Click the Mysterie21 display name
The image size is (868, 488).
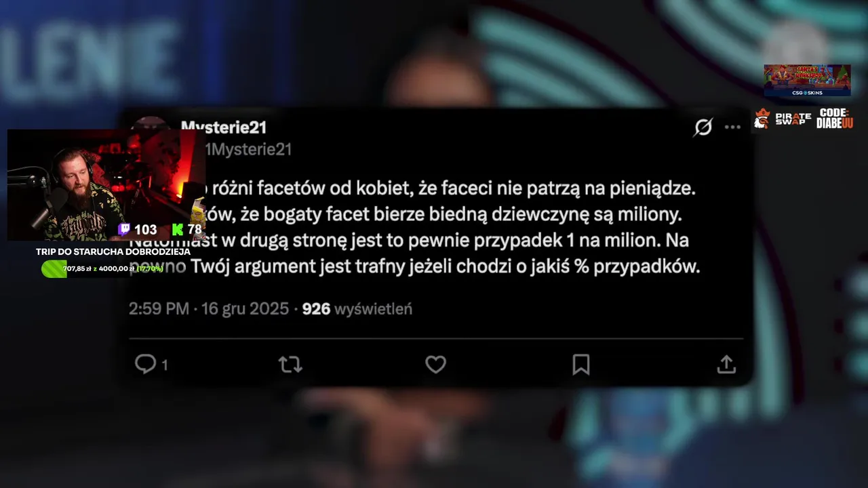pyautogui.click(x=224, y=127)
